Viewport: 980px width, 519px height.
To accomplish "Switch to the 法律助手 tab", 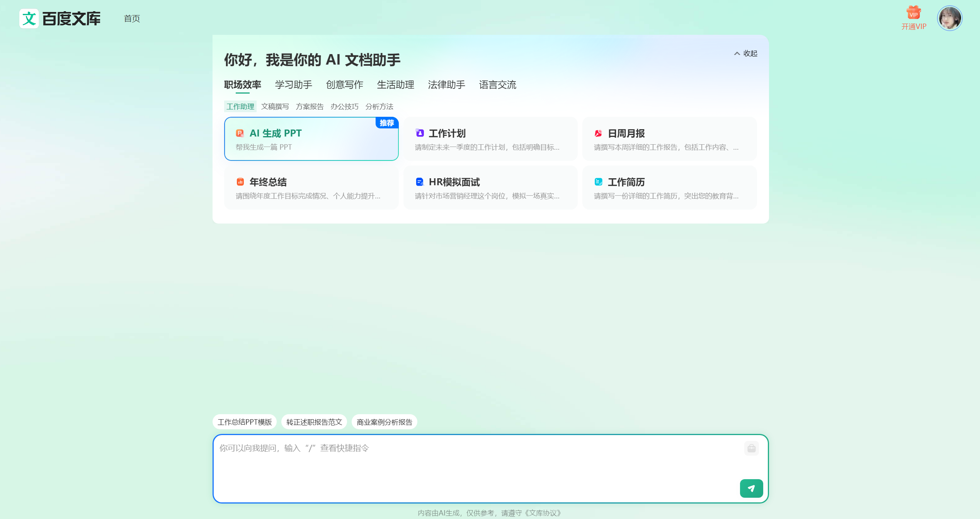I will pyautogui.click(x=446, y=85).
